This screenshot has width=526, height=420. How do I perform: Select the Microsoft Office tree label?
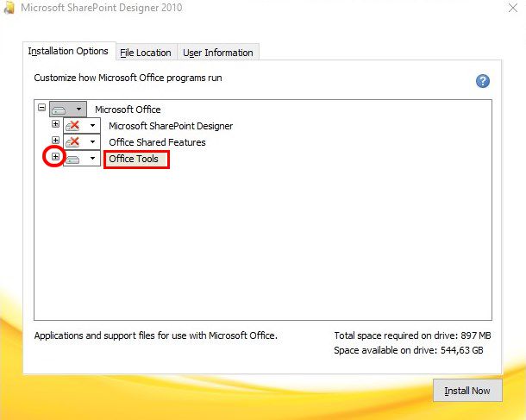128,110
